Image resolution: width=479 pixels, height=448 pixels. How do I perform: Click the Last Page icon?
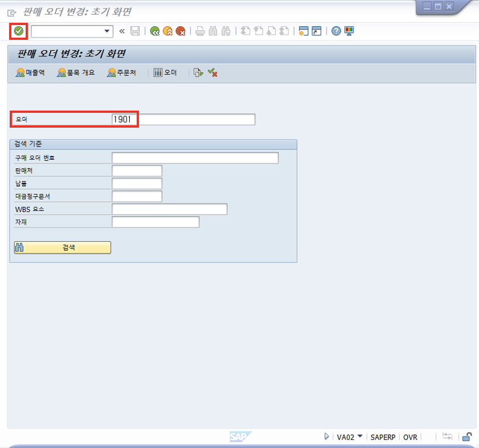(x=284, y=31)
